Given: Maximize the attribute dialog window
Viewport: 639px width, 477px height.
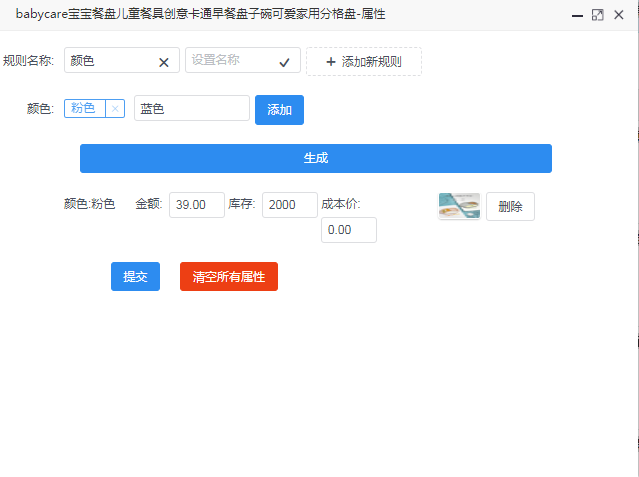Looking at the screenshot, I should (x=597, y=15).
